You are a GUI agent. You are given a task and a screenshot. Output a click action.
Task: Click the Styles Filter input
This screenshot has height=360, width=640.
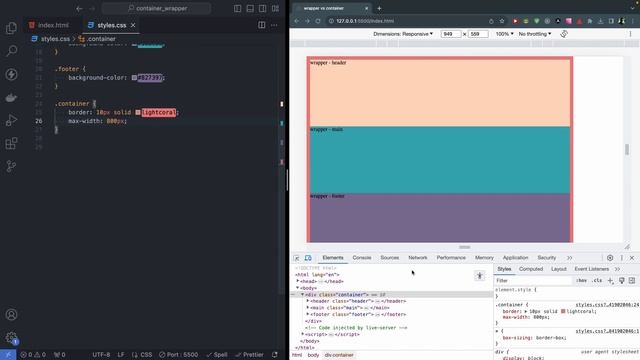click(x=533, y=281)
